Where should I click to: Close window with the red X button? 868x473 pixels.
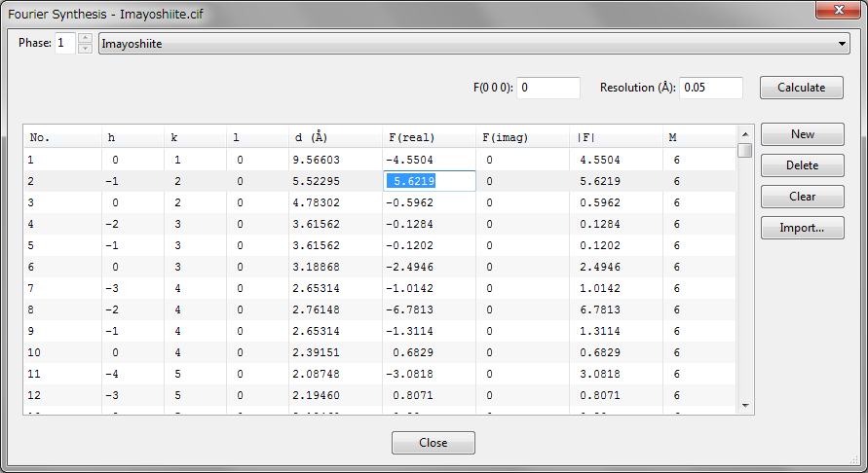pos(838,10)
